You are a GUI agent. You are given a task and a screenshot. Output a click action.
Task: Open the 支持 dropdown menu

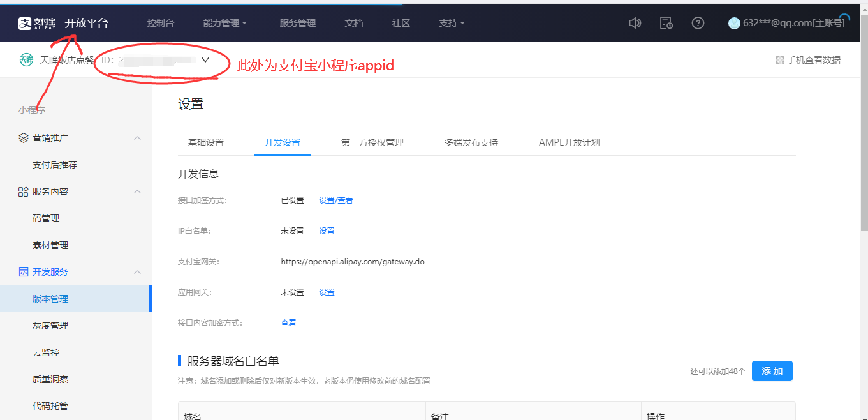(x=452, y=23)
